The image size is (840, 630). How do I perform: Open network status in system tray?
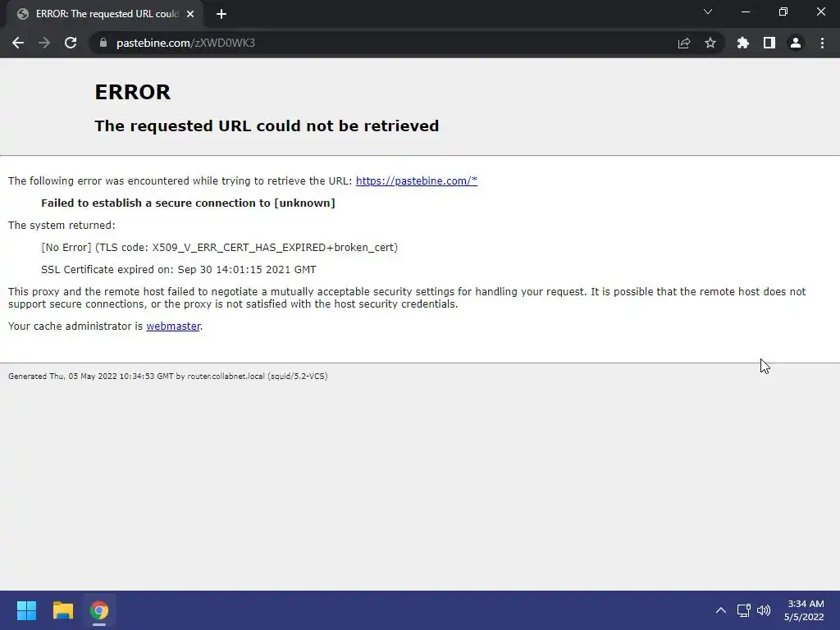coord(743,610)
